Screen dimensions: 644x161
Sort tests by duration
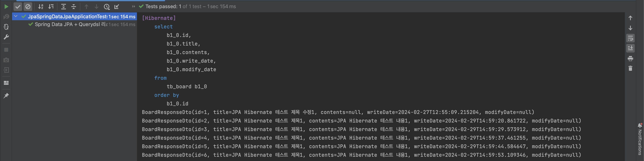[51, 7]
